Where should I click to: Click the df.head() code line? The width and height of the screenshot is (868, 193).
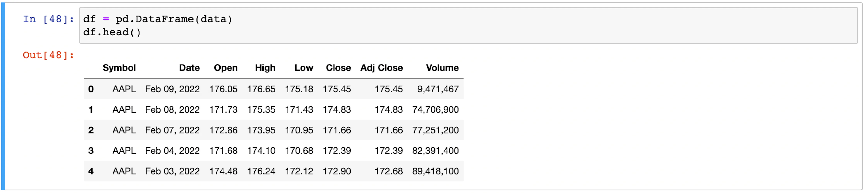pyautogui.click(x=112, y=32)
